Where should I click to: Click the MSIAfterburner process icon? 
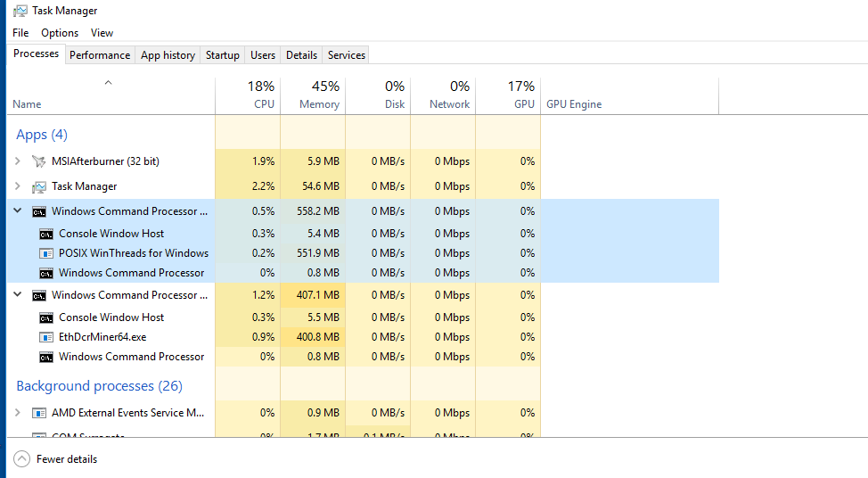[38, 161]
